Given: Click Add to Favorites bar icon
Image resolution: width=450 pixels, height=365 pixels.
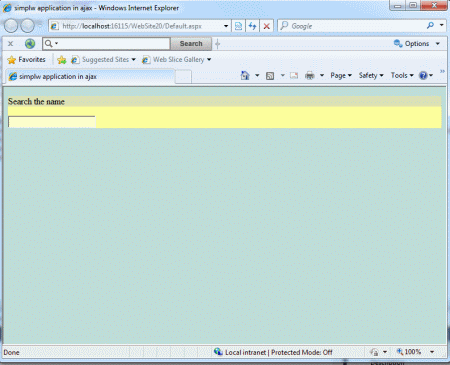Looking at the screenshot, I should 61,60.
